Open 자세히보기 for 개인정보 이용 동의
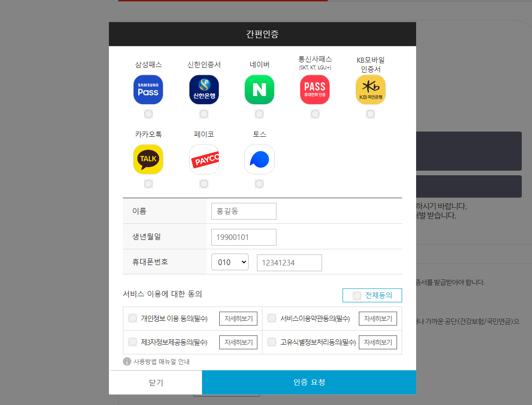This screenshot has height=405, width=532. 238,319
